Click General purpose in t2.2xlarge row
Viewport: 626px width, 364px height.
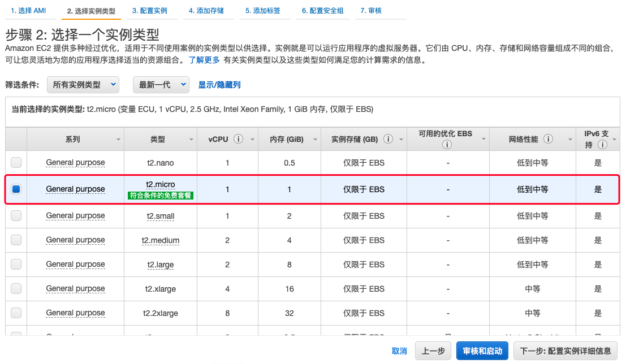(x=75, y=313)
